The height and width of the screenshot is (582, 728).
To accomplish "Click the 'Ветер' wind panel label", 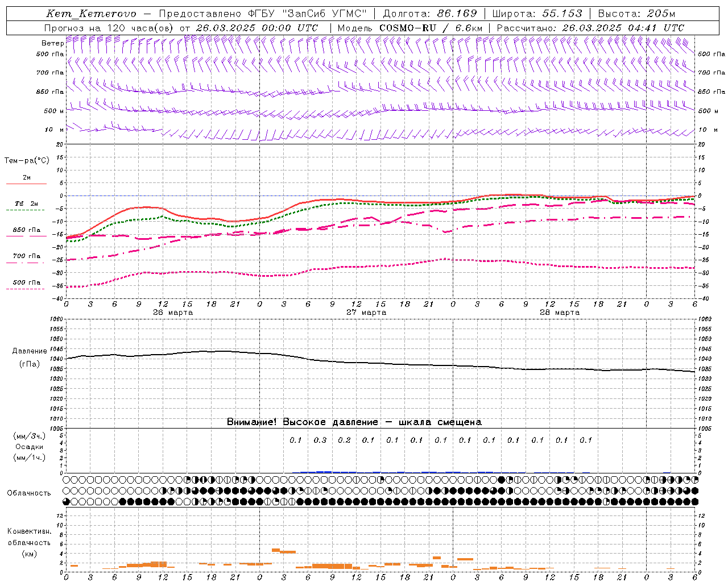I will [x=52, y=43].
